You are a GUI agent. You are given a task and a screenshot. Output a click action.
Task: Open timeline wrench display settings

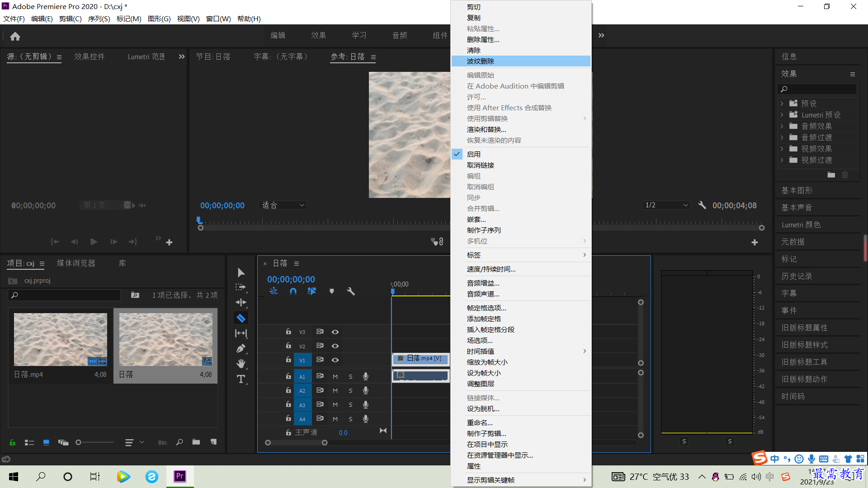click(351, 291)
